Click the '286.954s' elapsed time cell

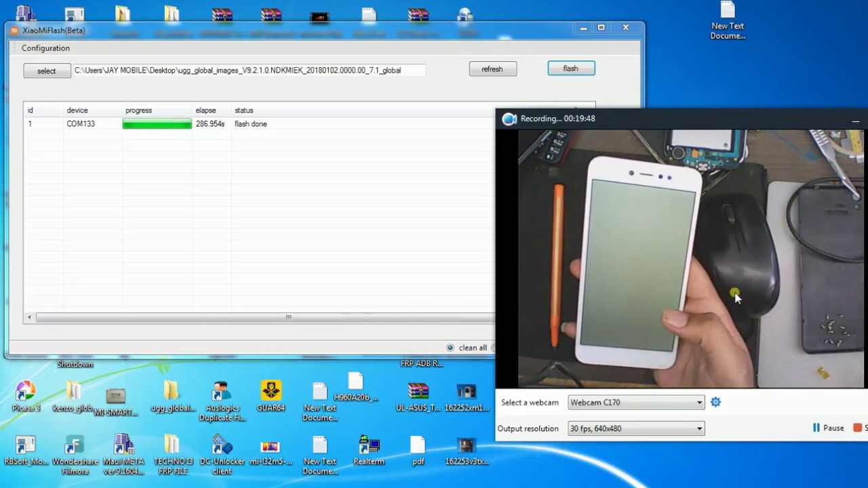(210, 124)
